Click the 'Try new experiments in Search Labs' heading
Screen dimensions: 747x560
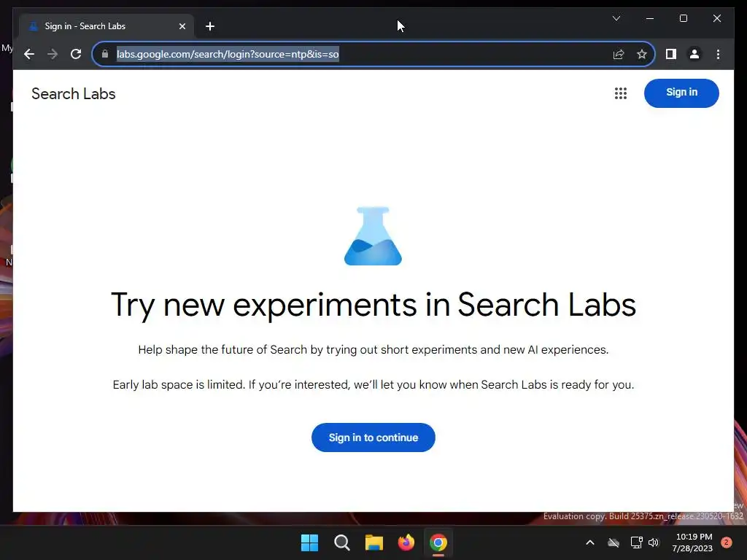point(373,306)
